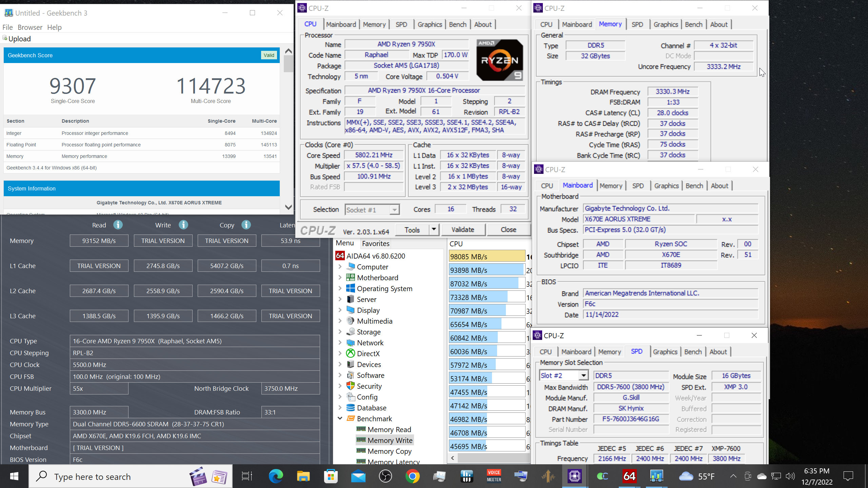Viewport: 868px width, 488px height.
Task: Click the Windows Start button
Action: pos(14,476)
